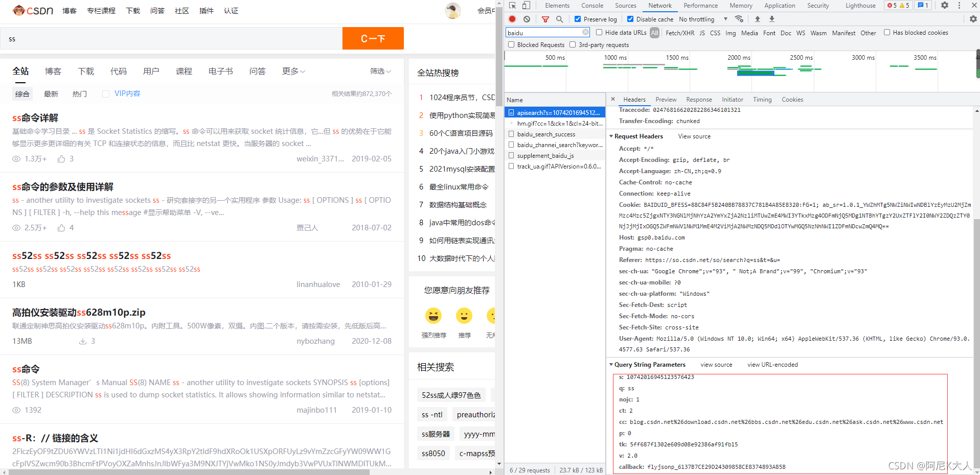The height and width of the screenshot is (475, 980).
Task: Open the Sources panel tab
Action: pos(626,6)
